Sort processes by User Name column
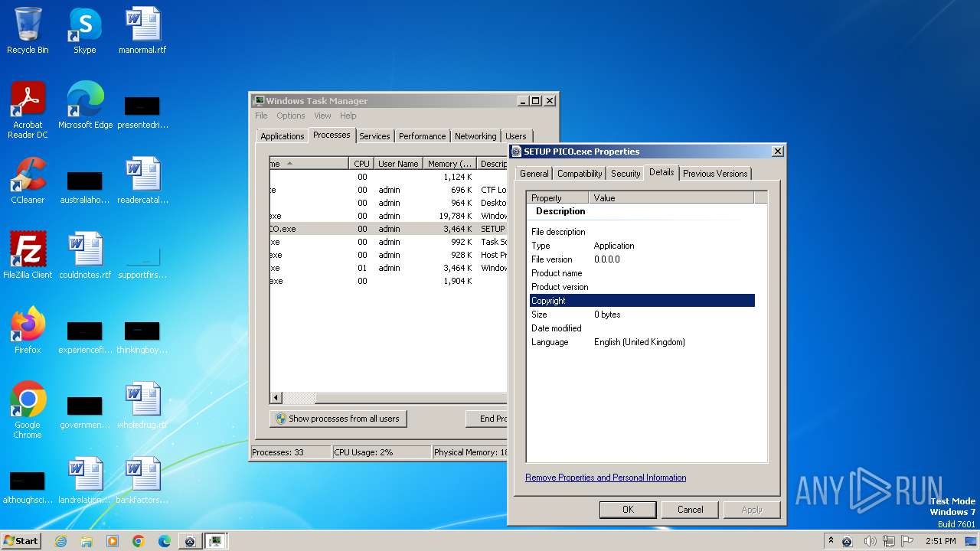980x551 pixels. tap(398, 164)
